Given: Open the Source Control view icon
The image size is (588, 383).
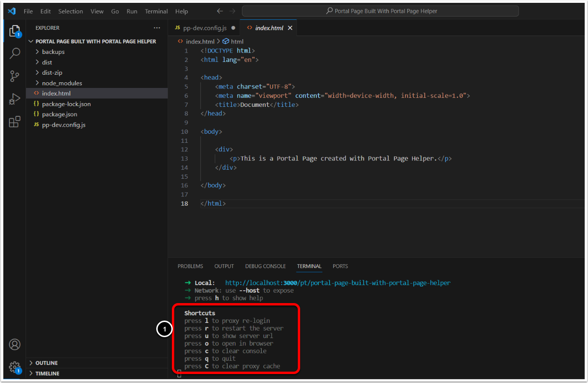Looking at the screenshot, I should click(x=15, y=76).
